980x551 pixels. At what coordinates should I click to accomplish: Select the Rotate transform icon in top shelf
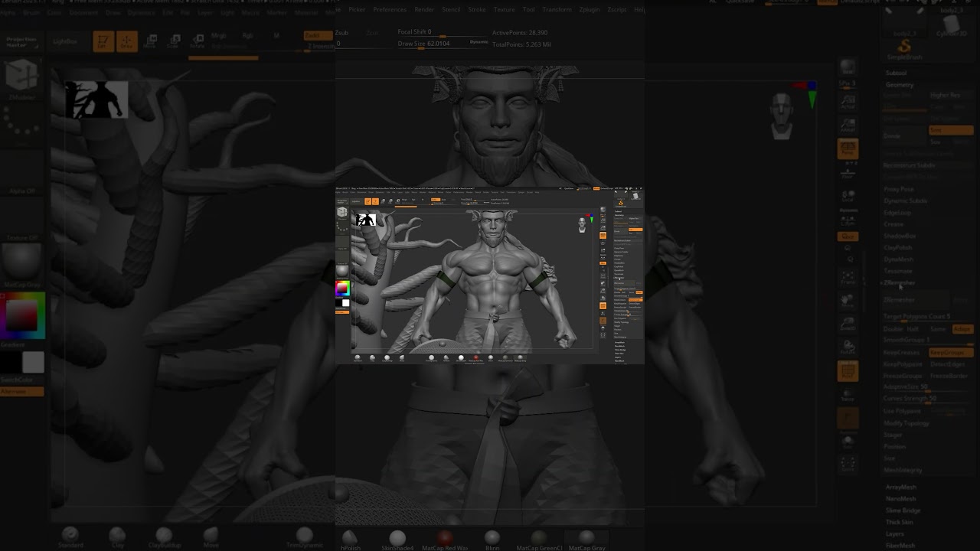pos(197,41)
